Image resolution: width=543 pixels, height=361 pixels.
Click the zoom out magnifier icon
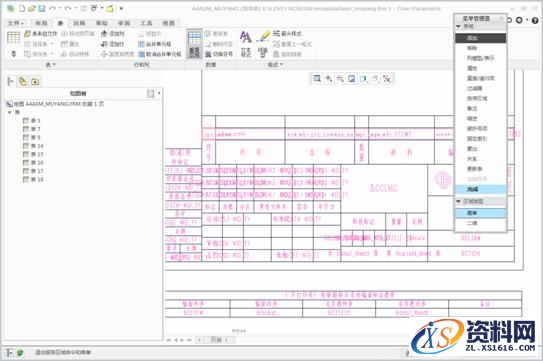pos(340,79)
